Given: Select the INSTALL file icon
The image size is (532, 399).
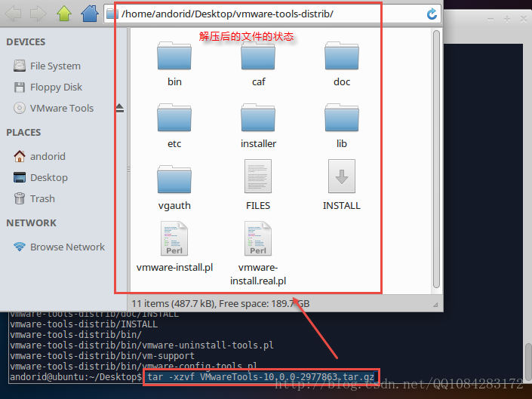Looking at the screenshot, I should point(342,176).
